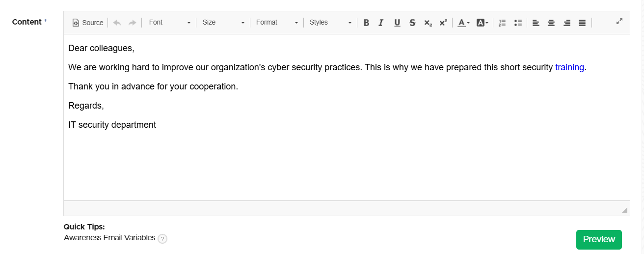Image resolution: width=644 pixels, height=254 pixels.
Task: Justify the paragraph text
Action: point(582,23)
